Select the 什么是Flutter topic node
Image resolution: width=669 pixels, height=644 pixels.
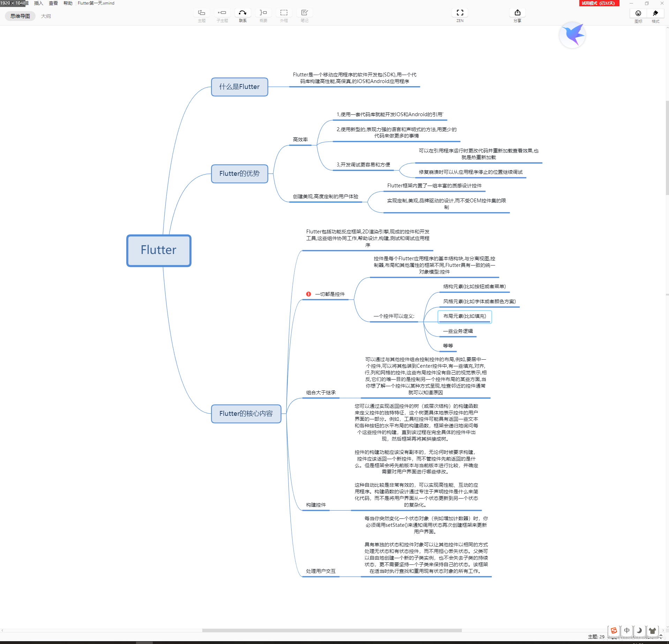pos(239,87)
